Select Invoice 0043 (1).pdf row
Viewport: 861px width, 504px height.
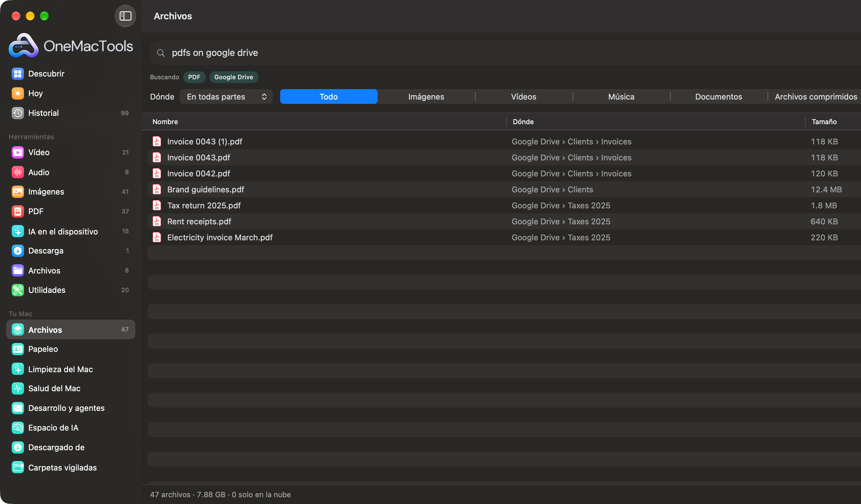(504, 141)
